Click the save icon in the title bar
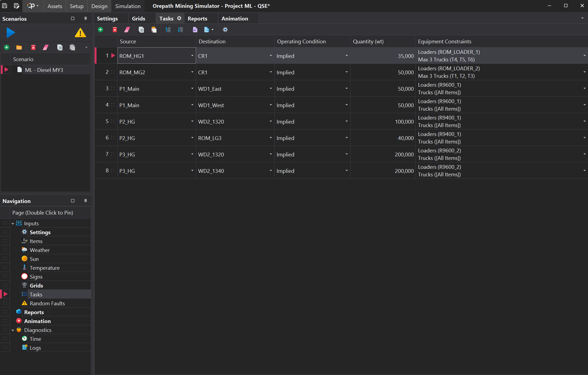Screen dimensions: 588x375 [5, 6]
